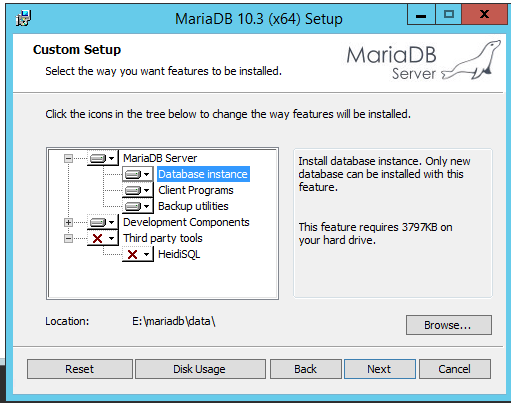Select the Third party tools item
Screen dimensions: 511x403
tap(163, 238)
